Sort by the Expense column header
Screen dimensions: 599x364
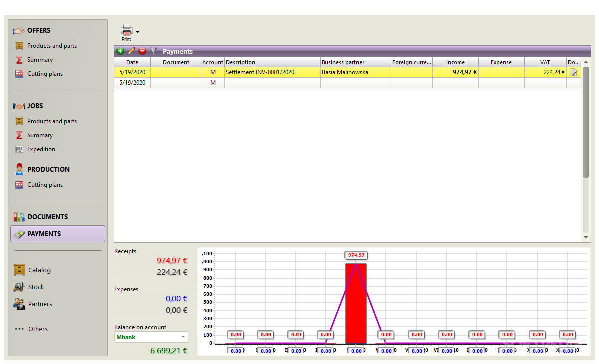pyautogui.click(x=501, y=62)
